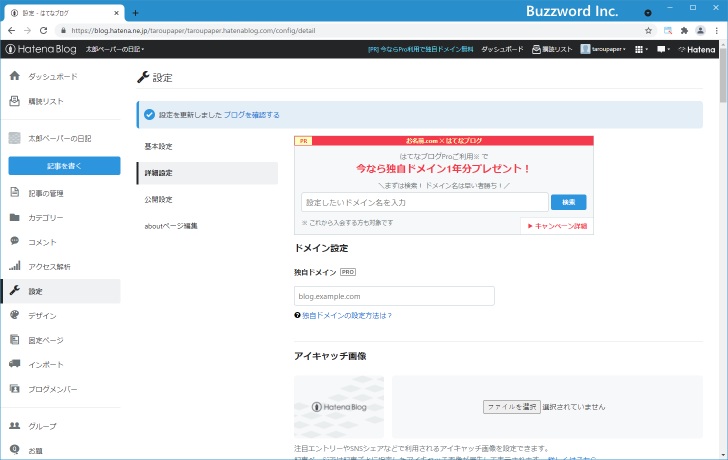Open the grid apps menu in header
The width and height of the screenshot is (728, 460).
tap(641, 49)
